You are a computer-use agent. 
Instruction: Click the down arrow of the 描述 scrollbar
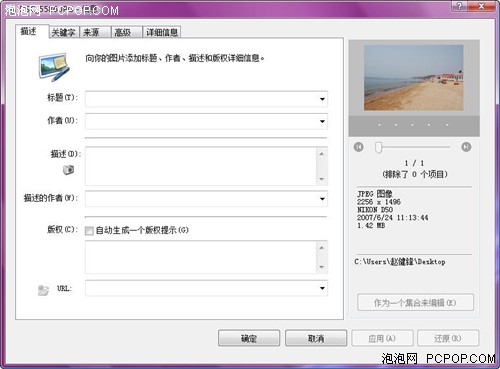322,179
